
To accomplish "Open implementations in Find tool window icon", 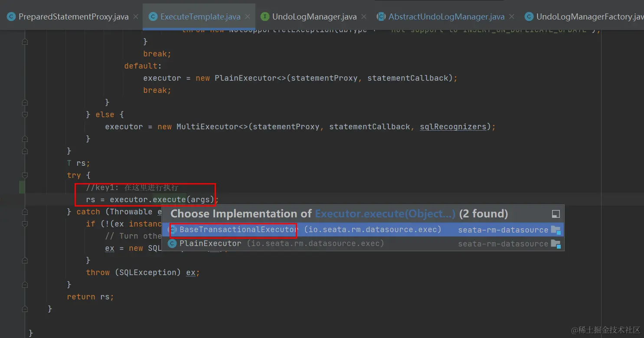I will tap(556, 214).
